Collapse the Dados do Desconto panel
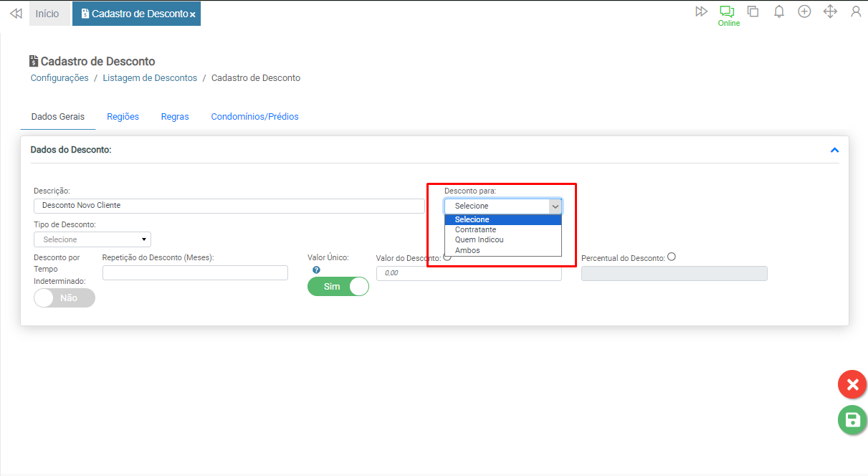 click(834, 151)
